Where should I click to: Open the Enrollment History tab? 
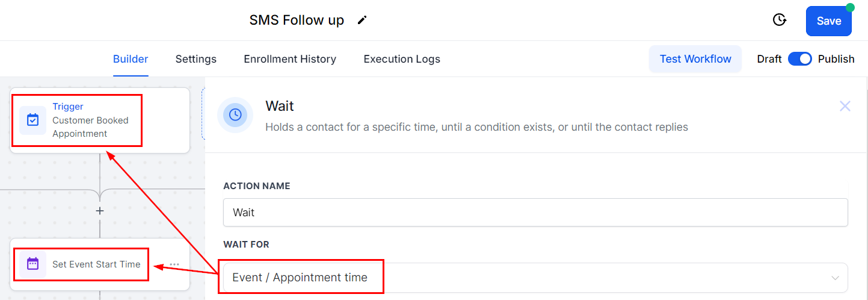click(x=290, y=59)
